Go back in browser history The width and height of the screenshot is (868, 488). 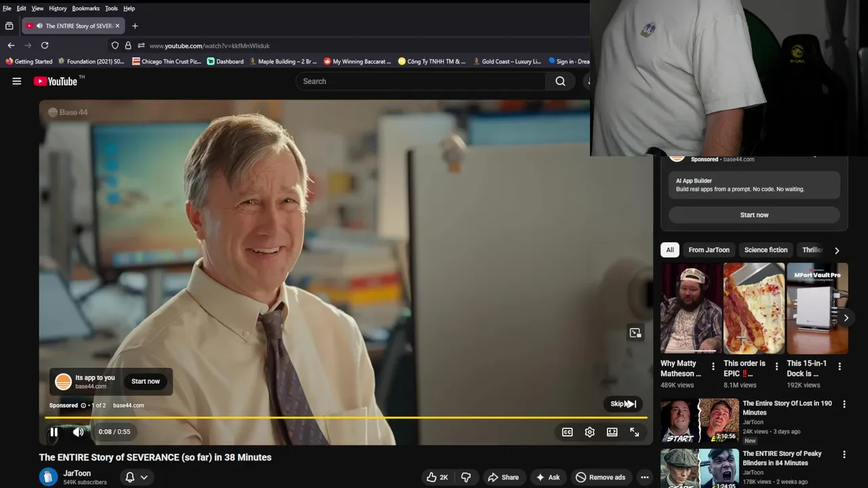pos(11,45)
